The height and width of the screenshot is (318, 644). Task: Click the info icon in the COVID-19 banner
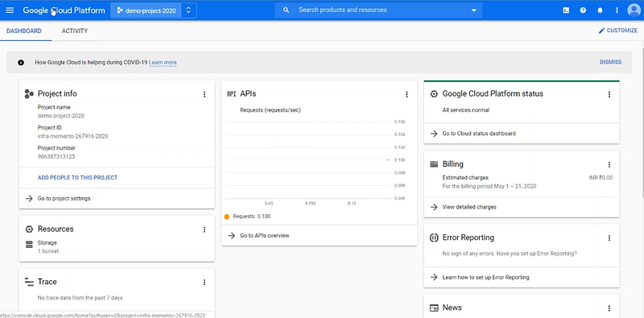[21, 63]
